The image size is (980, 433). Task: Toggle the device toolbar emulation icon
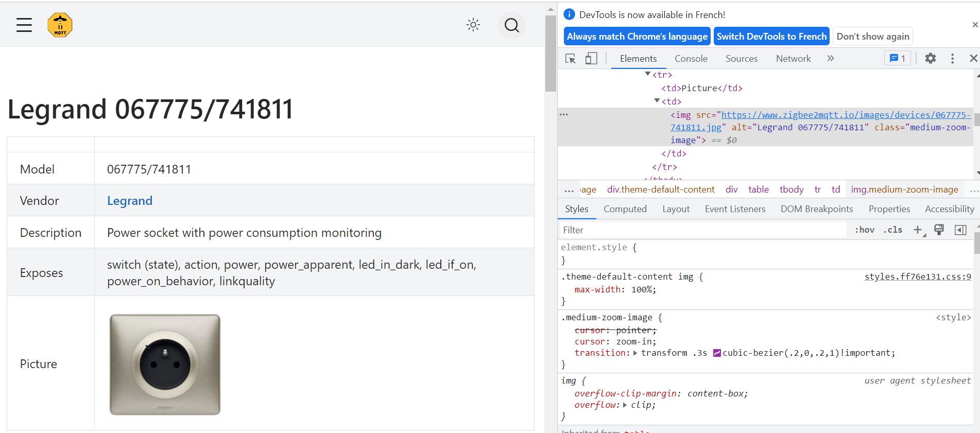[591, 59]
